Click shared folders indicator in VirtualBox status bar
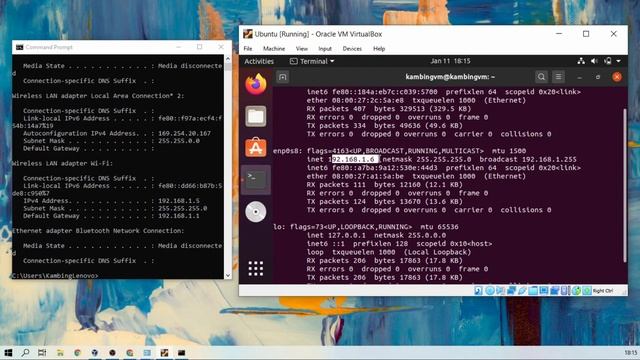The height and width of the screenshot is (360, 640). coord(533,291)
